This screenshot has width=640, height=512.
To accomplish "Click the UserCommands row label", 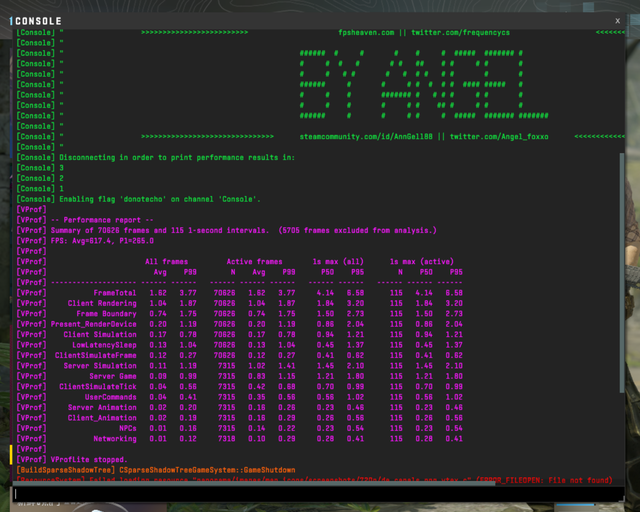I will (111, 397).
